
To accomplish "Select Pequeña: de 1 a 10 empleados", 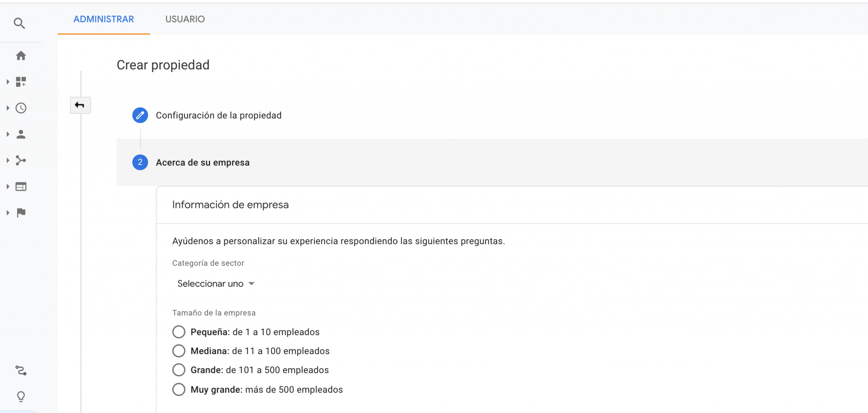I will 179,332.
